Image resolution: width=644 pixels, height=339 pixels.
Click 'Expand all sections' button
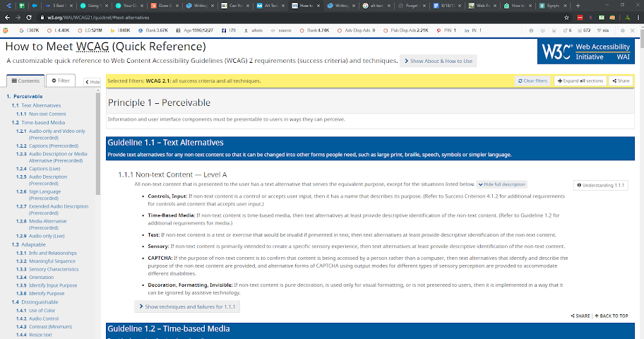[580, 81]
